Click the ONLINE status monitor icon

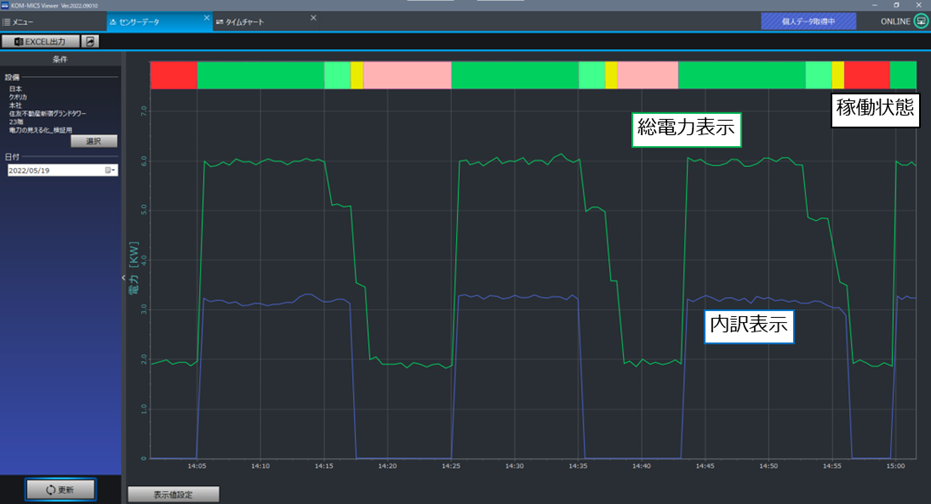click(921, 21)
